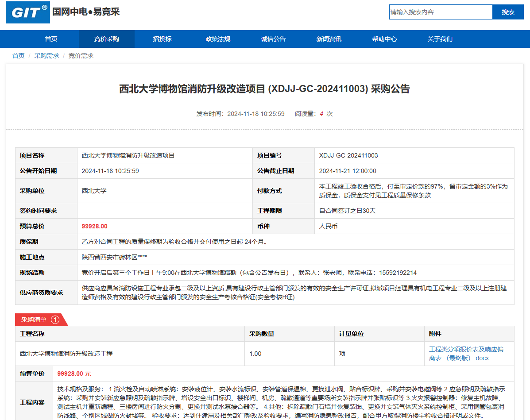The image size is (530, 420).
Task: Click the 首页 breadcrumb link
Action: pos(18,56)
